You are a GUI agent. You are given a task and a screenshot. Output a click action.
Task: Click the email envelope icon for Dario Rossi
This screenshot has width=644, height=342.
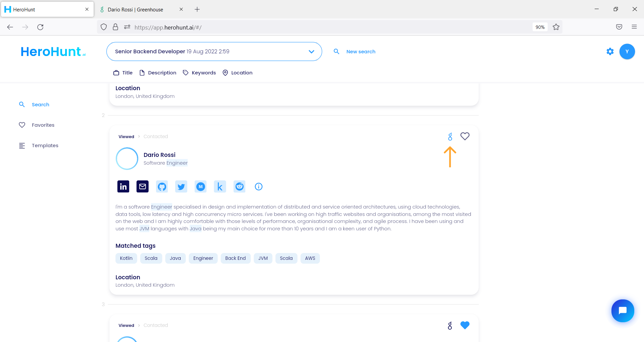pyautogui.click(x=143, y=186)
